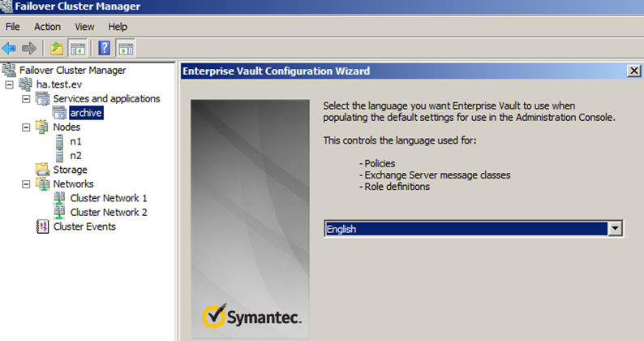Viewport: 644px width, 341px height.
Task: Toggle the Show/Hide Action Pane icon
Action: click(x=126, y=49)
